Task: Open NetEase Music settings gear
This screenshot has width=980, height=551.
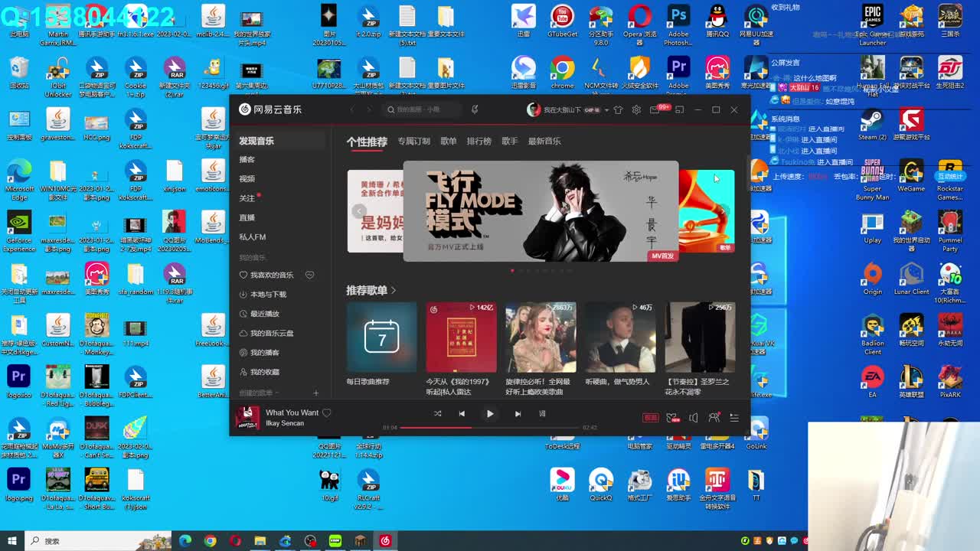Action: [636, 110]
